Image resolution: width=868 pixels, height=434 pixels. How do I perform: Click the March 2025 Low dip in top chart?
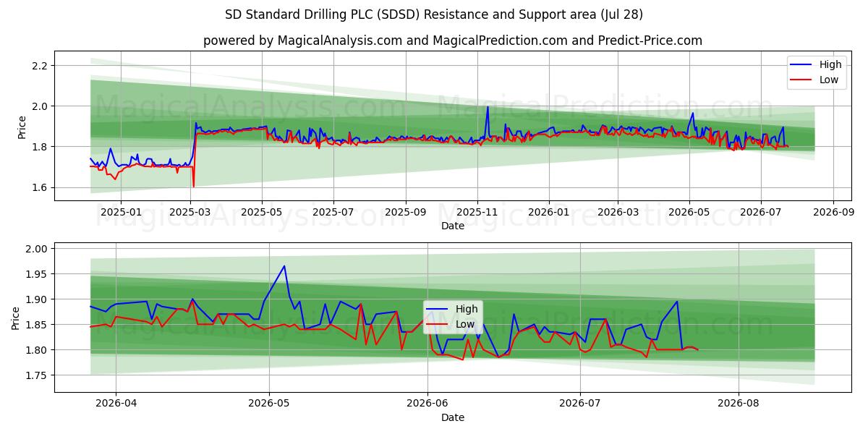point(193,186)
